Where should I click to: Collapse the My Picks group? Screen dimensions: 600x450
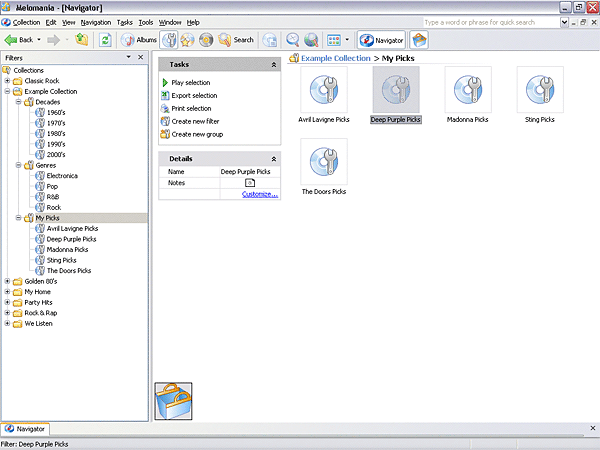pyautogui.click(x=18, y=218)
